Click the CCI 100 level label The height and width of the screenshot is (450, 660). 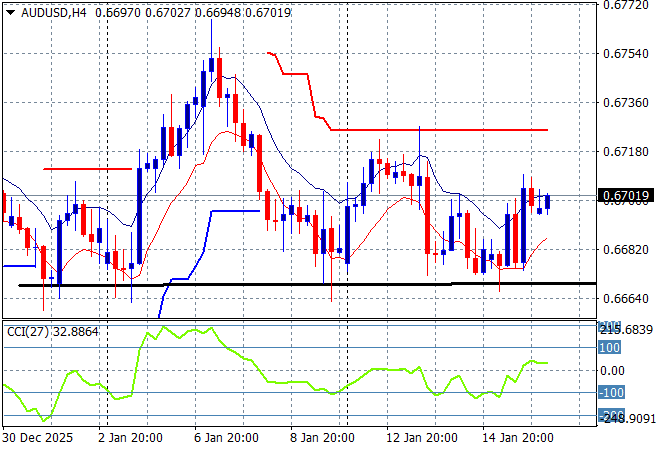611,348
